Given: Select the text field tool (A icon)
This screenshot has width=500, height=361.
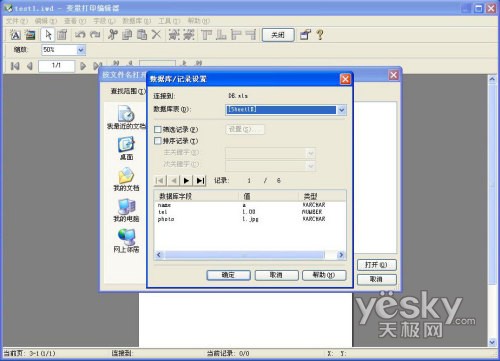Looking at the screenshot, I should pos(15,35).
